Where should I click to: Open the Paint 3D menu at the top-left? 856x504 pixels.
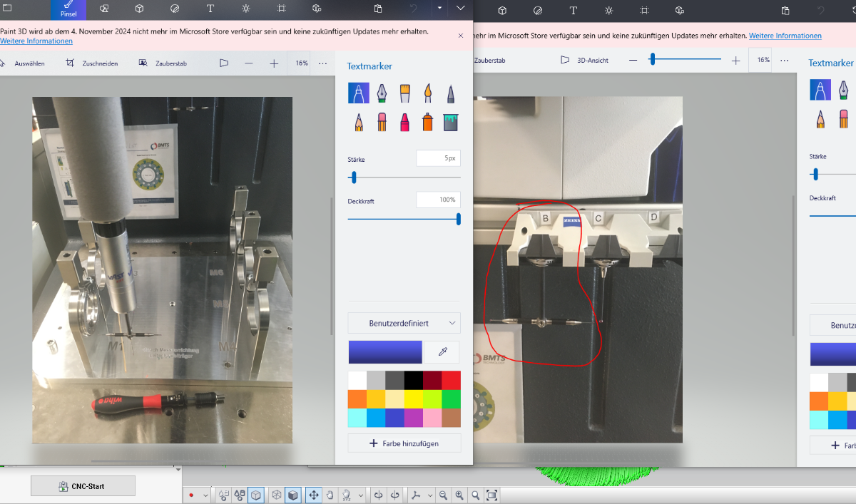point(7,9)
